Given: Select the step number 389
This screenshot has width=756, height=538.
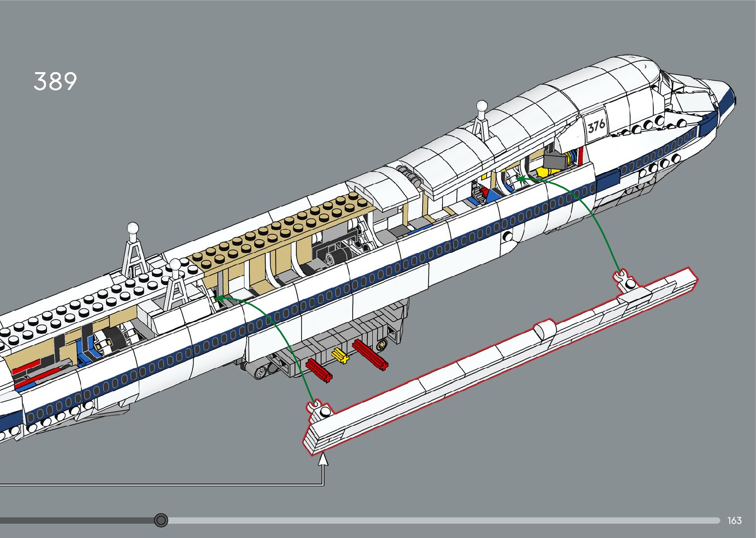Looking at the screenshot, I should point(55,82).
